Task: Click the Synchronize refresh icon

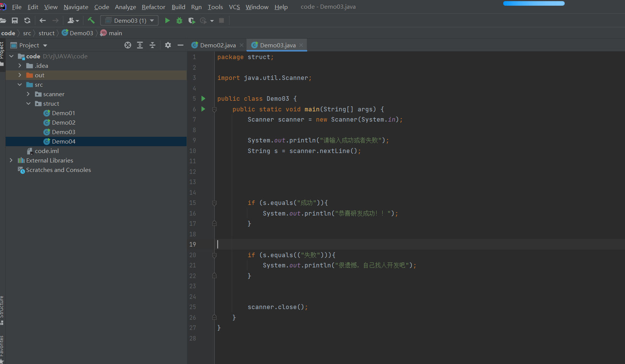Action: tap(27, 20)
